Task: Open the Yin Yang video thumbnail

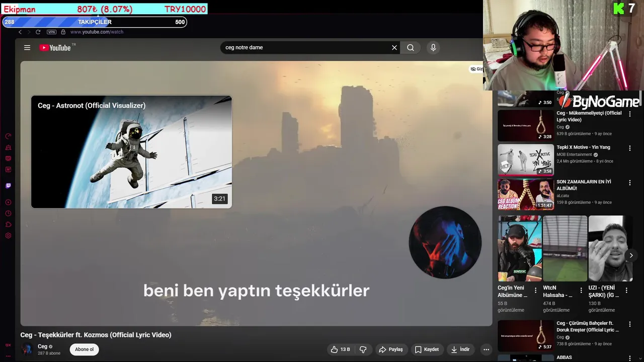Action: 526,159
